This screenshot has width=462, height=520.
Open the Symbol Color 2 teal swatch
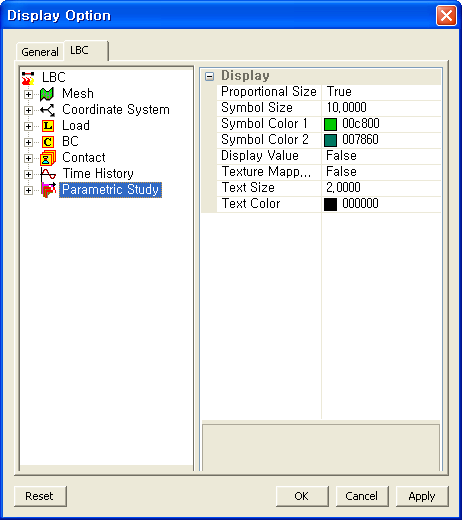(330, 140)
